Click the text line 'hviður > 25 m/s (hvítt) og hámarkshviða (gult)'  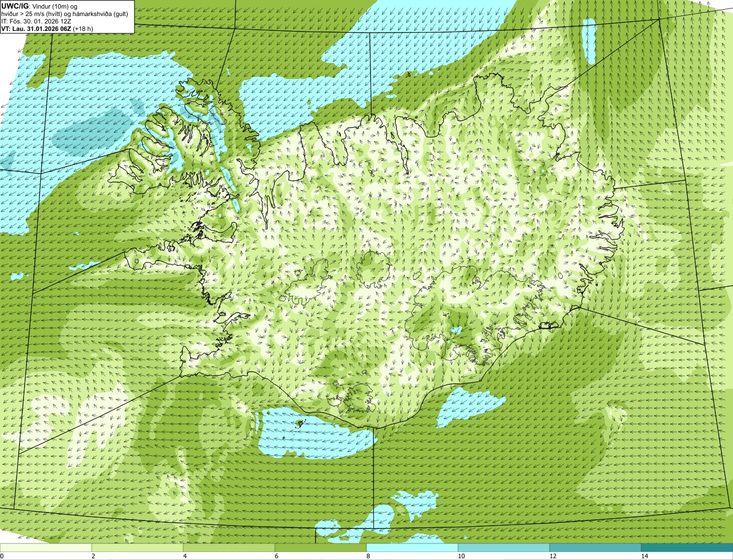(x=65, y=13)
